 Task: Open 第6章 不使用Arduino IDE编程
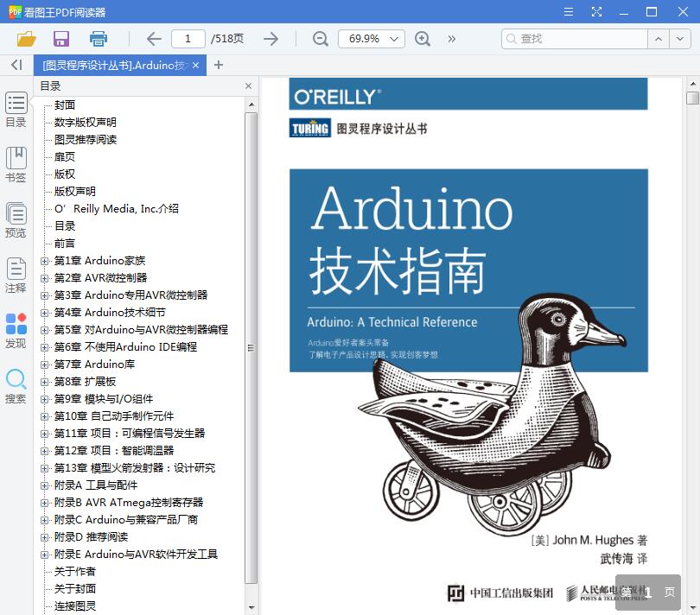pyautogui.click(x=125, y=346)
